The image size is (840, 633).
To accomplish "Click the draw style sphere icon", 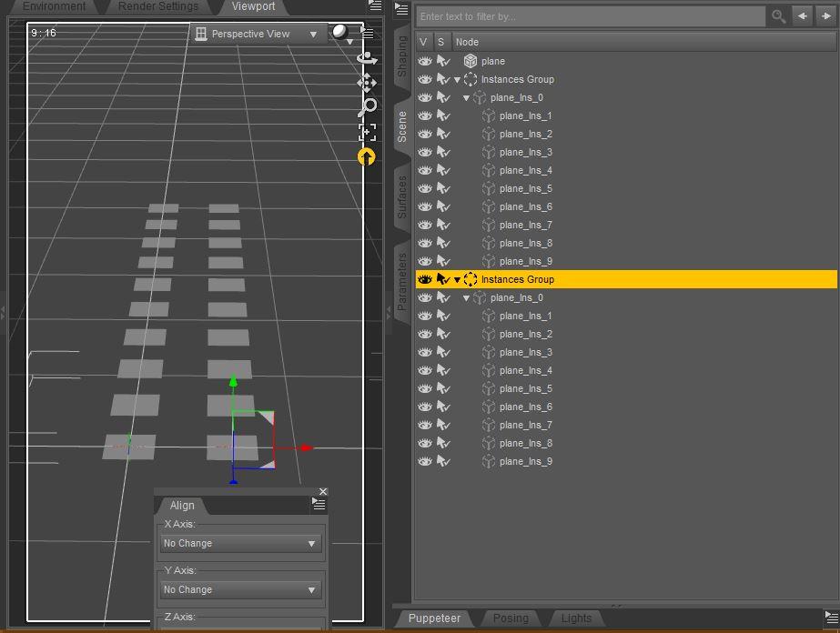I will (339, 31).
